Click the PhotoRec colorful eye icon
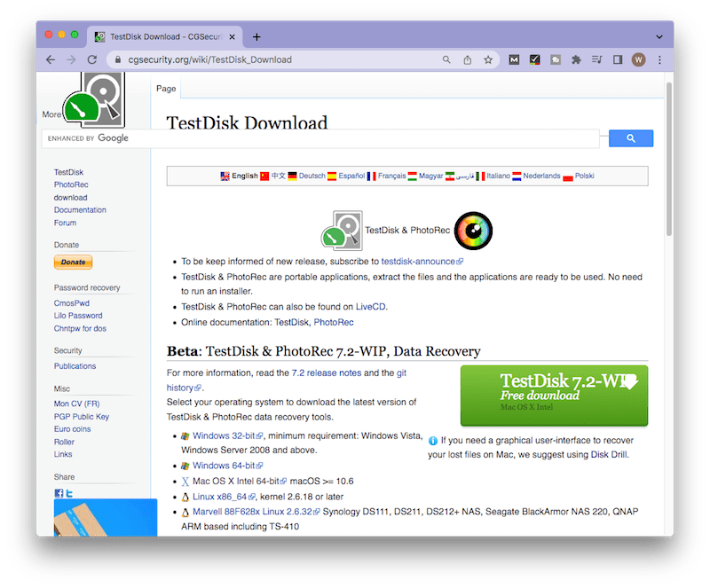Screen dimensions: 710x588 pos(473,231)
